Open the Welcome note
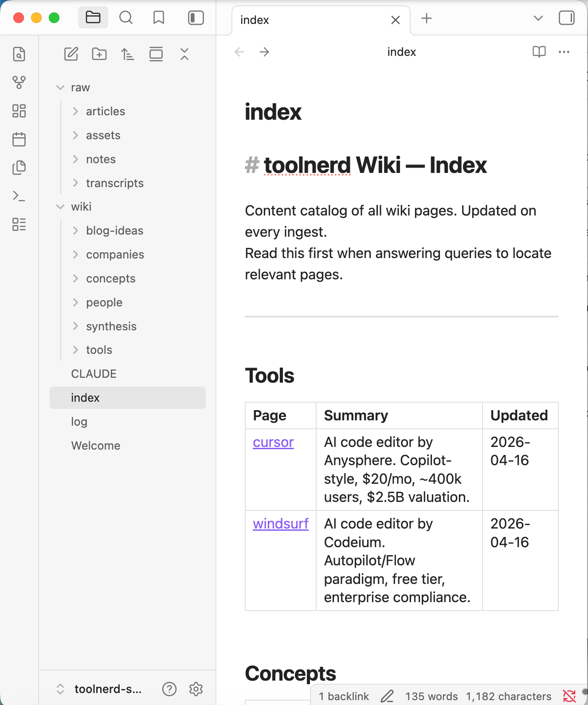Screen dimensions: 588x705 coord(128,446)
